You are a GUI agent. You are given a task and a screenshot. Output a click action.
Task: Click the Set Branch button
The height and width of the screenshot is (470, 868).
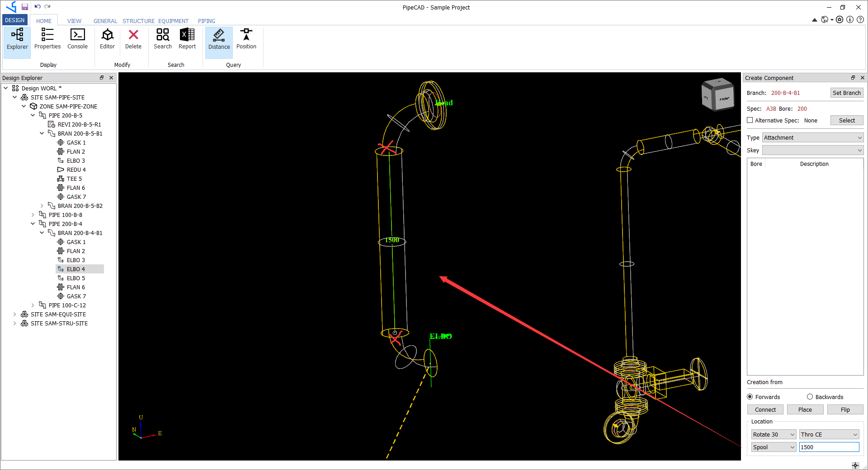(846, 93)
